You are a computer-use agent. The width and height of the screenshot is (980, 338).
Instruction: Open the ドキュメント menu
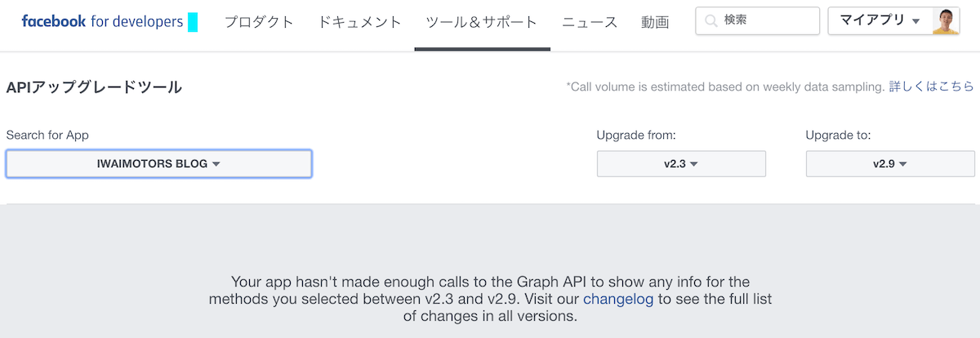pyautogui.click(x=360, y=22)
